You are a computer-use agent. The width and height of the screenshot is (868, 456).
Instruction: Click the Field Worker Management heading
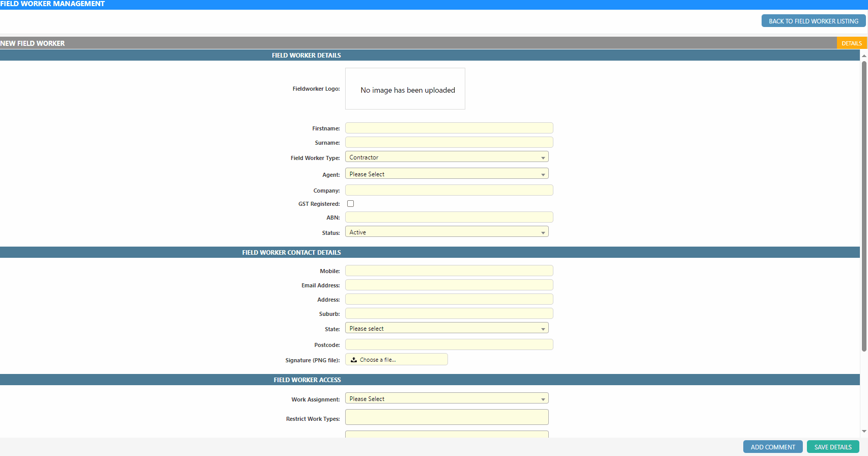point(52,4)
